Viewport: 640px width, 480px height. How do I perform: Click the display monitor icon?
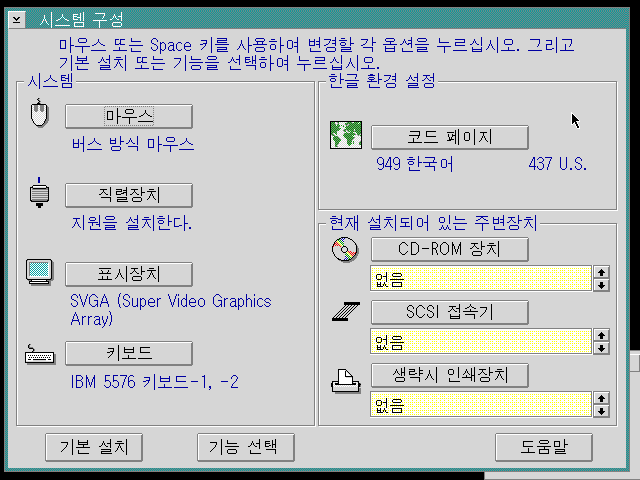pyautogui.click(x=40, y=271)
